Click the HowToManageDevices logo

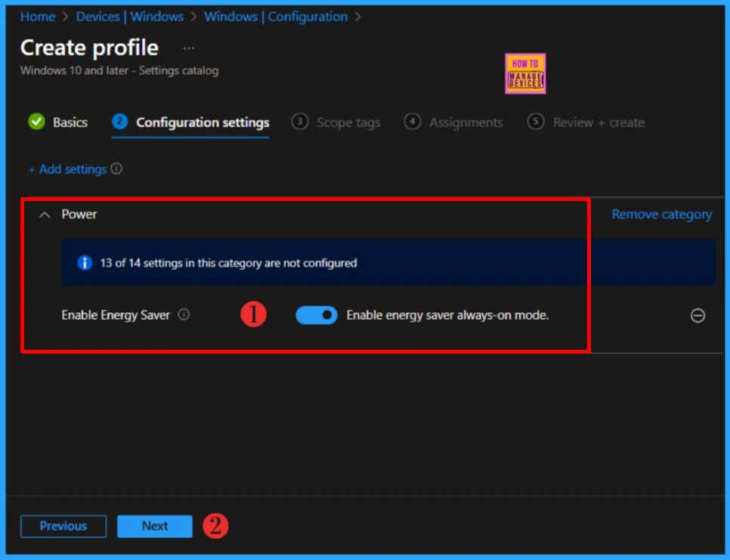(x=525, y=73)
